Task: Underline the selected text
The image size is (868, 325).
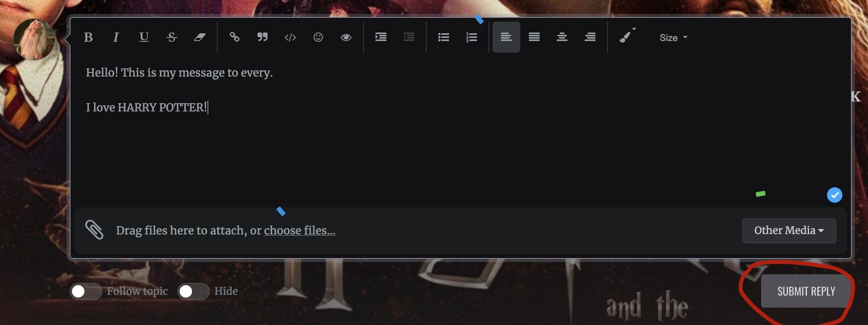Action: click(144, 37)
